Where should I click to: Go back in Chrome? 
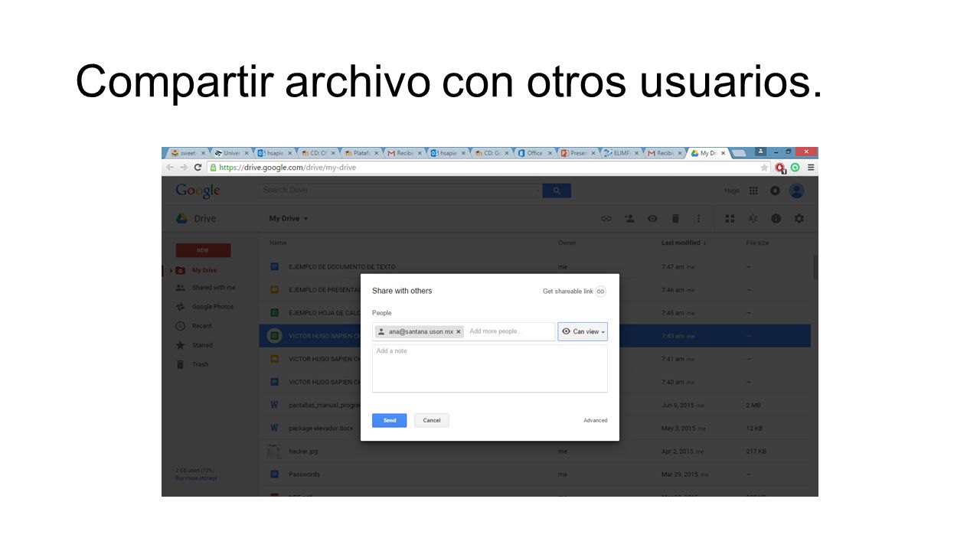(170, 168)
